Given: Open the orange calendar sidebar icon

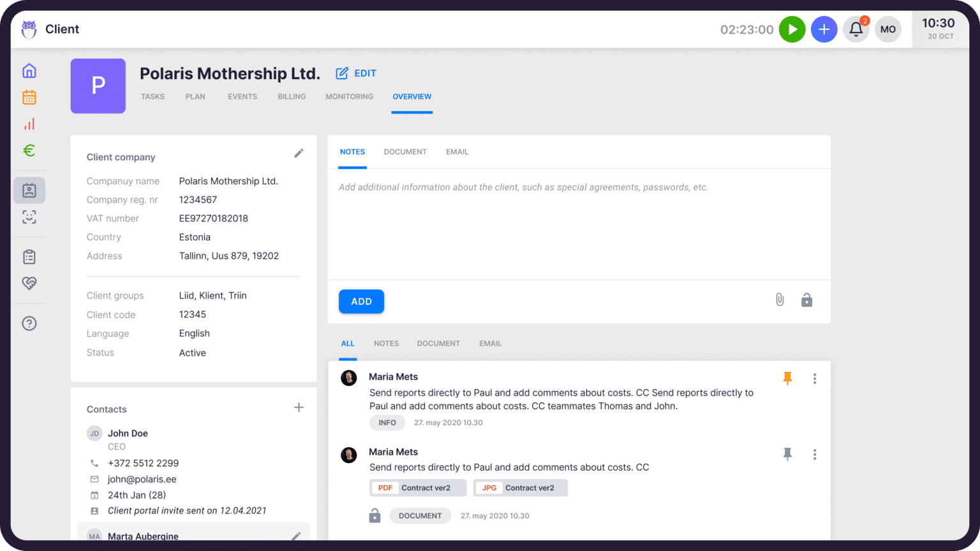Looking at the screenshot, I should click(29, 98).
